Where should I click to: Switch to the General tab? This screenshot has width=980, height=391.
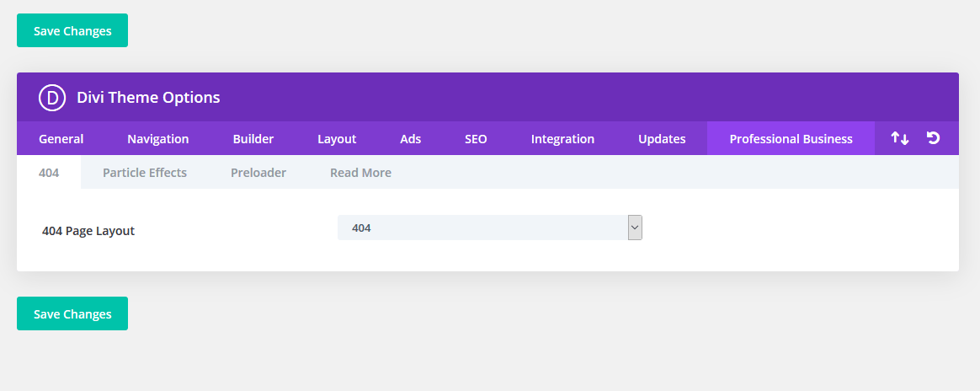click(x=61, y=139)
